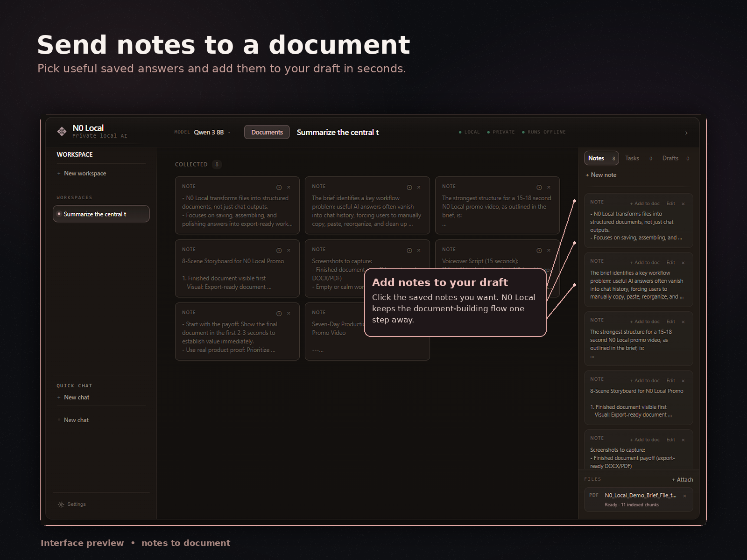Delete the sidebar note 'Screenshots to capture' with x
747x560 pixels.
point(683,440)
